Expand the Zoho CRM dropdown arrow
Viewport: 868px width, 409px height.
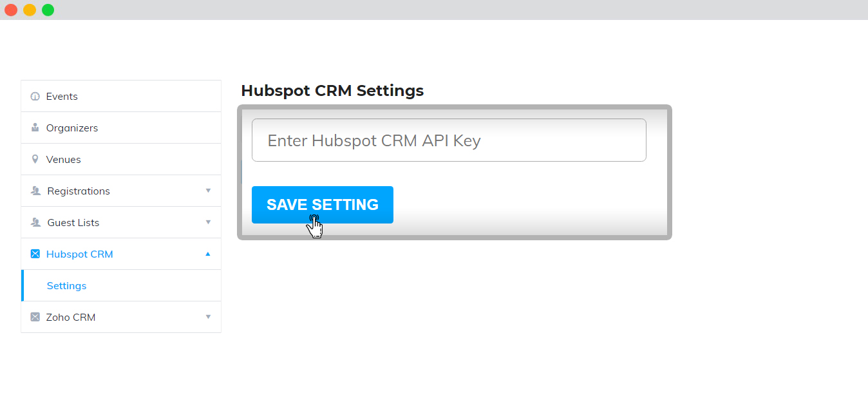(208, 317)
